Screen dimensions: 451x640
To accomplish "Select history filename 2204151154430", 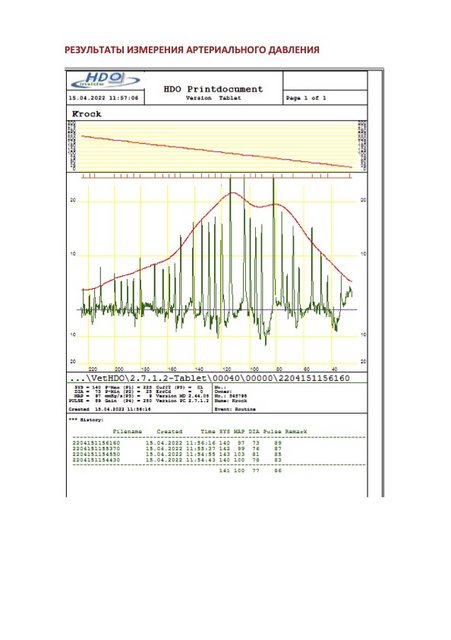I will (96, 460).
